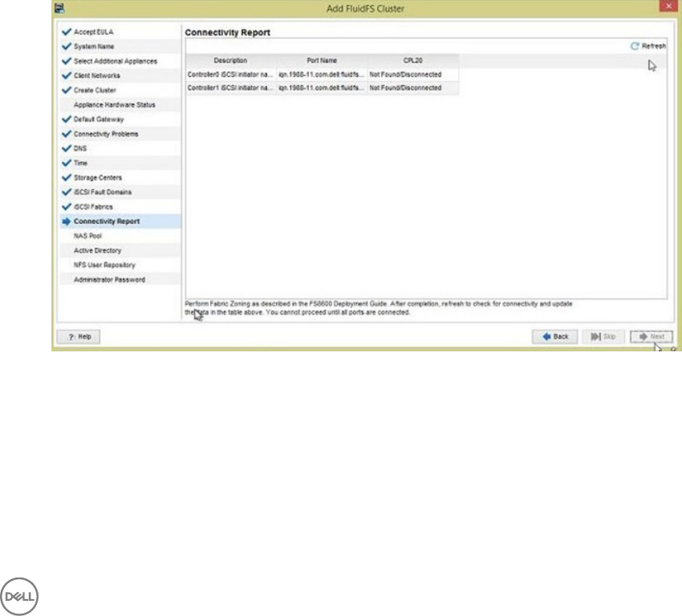
Task: Click the Skip button
Action: click(603, 337)
